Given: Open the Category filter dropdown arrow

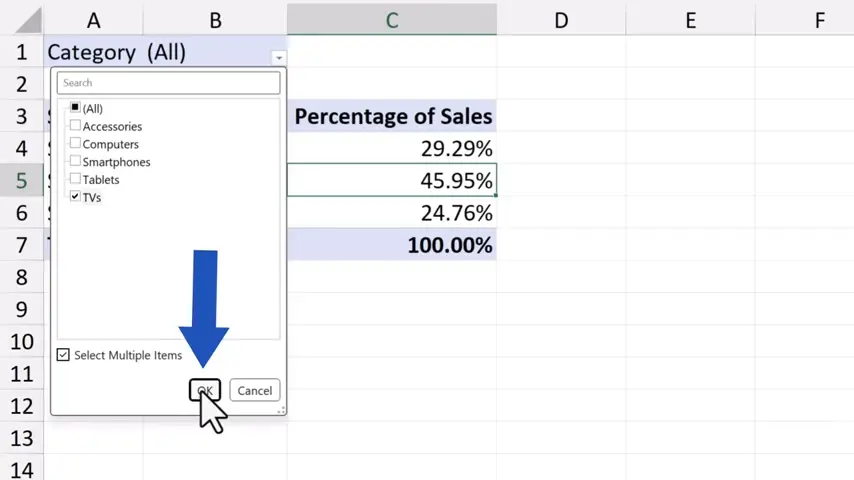Looking at the screenshot, I should point(279,58).
